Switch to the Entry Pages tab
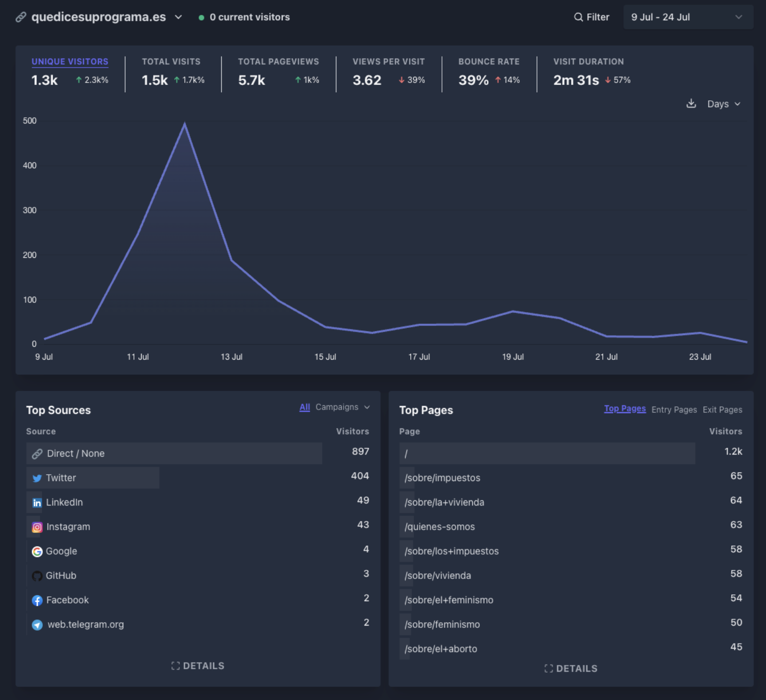This screenshot has height=700, width=766. tap(673, 410)
